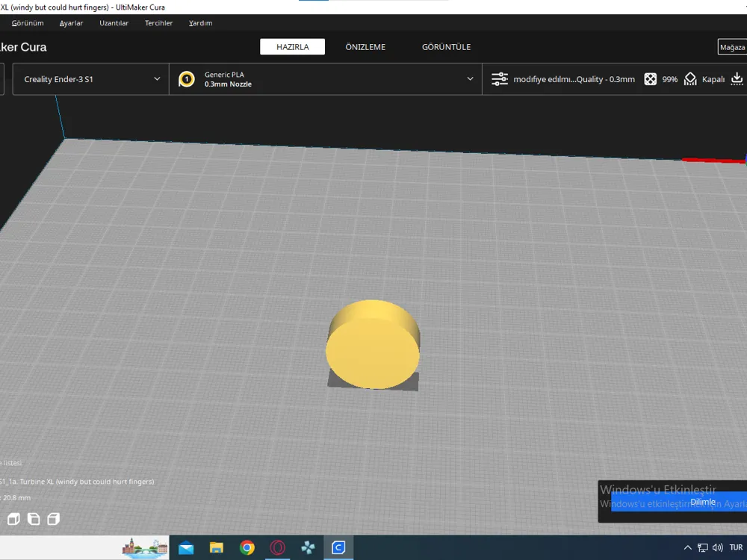
Task: Click the Kapalı support status text
Action: 713,80
